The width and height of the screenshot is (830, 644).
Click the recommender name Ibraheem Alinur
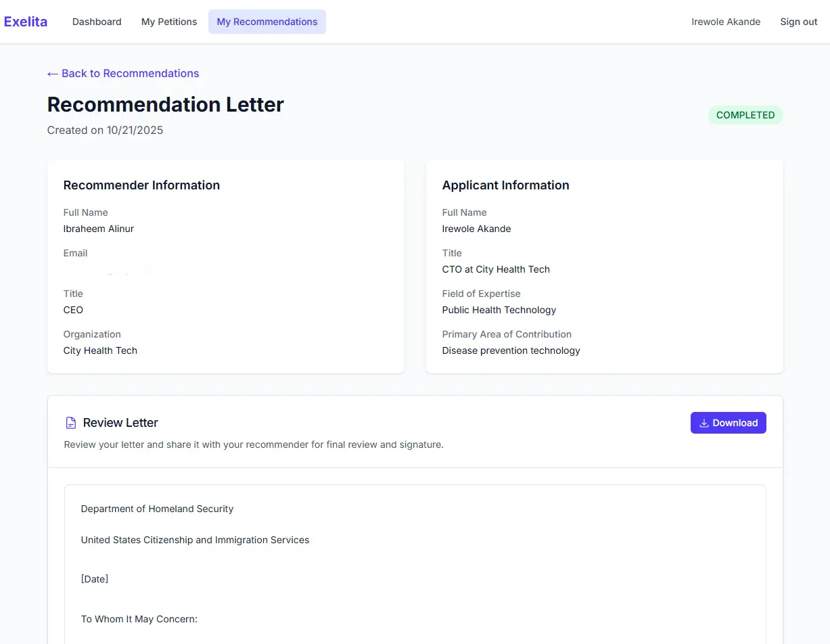[99, 229]
